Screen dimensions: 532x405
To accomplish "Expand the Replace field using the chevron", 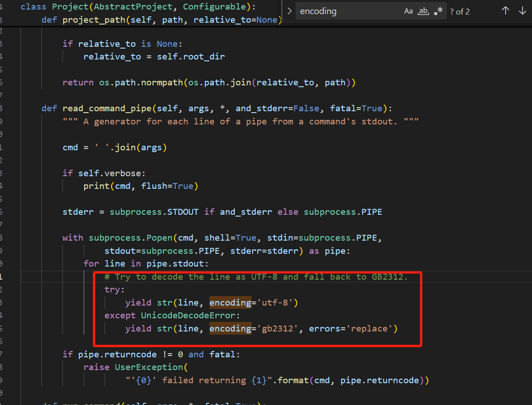I will [x=289, y=11].
